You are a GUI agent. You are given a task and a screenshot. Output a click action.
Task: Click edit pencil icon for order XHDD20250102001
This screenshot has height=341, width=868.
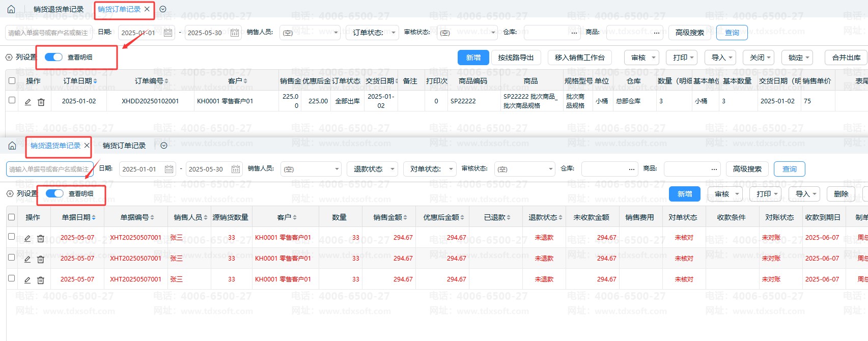click(28, 102)
